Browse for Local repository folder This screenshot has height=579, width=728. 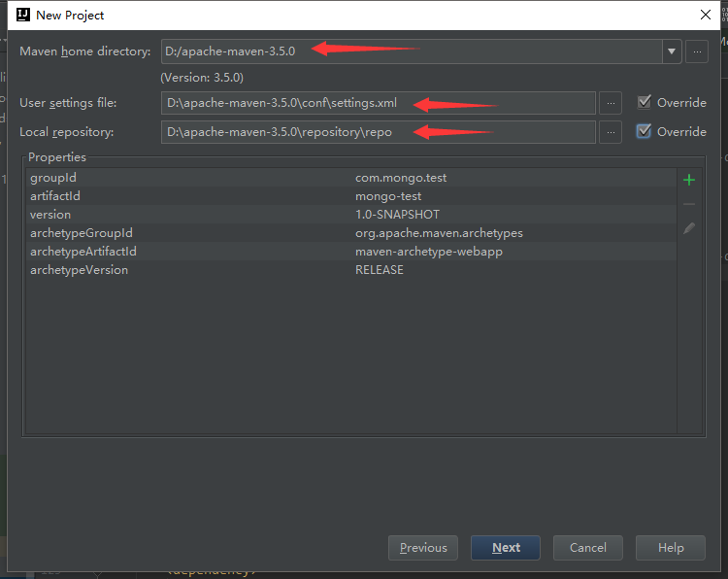coord(611,132)
